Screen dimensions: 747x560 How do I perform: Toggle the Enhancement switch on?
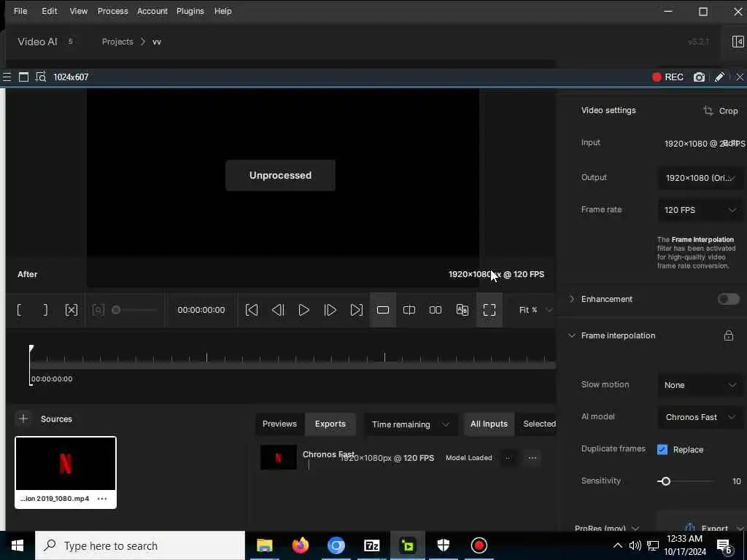click(729, 299)
